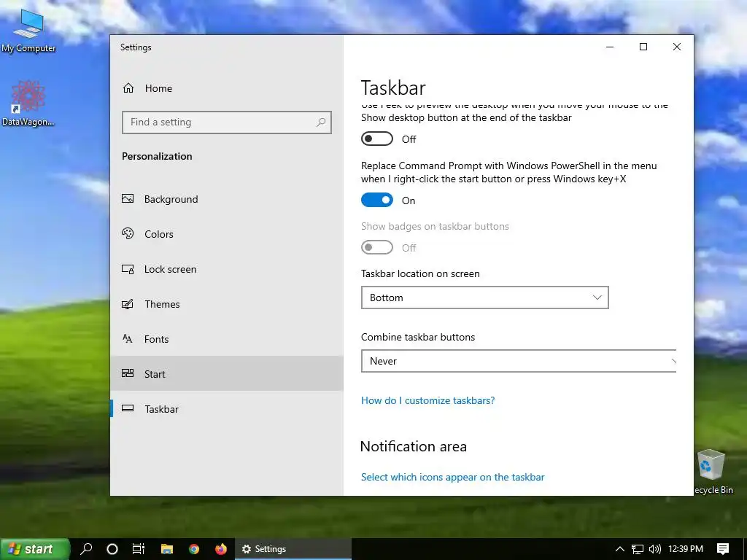Viewport: 747px width, 560px height.
Task: Open the Home page in Settings
Action: 226,88
